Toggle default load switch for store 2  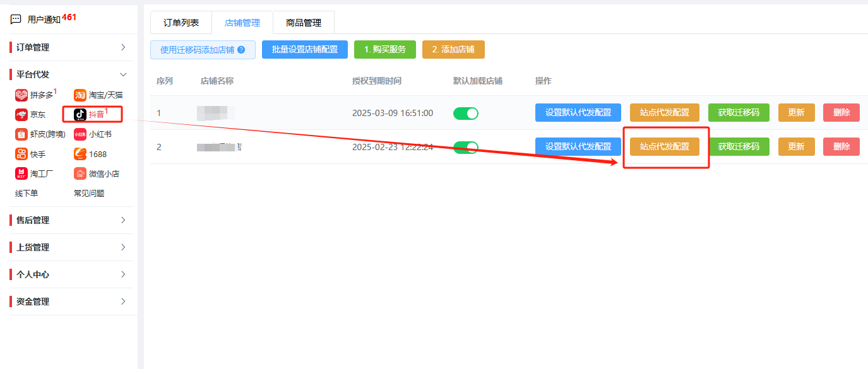466,148
